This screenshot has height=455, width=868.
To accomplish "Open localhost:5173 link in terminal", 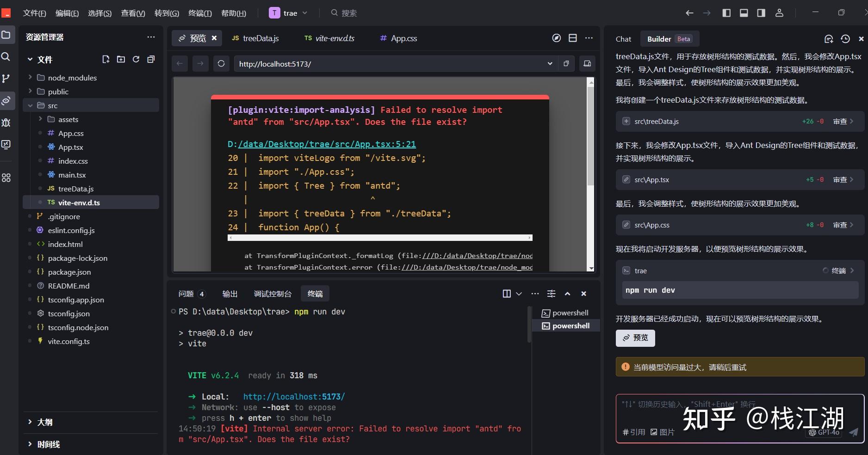I will coord(294,397).
